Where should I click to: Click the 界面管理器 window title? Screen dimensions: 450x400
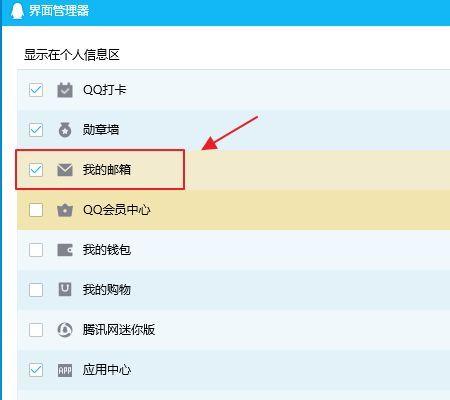pyautogui.click(x=59, y=10)
